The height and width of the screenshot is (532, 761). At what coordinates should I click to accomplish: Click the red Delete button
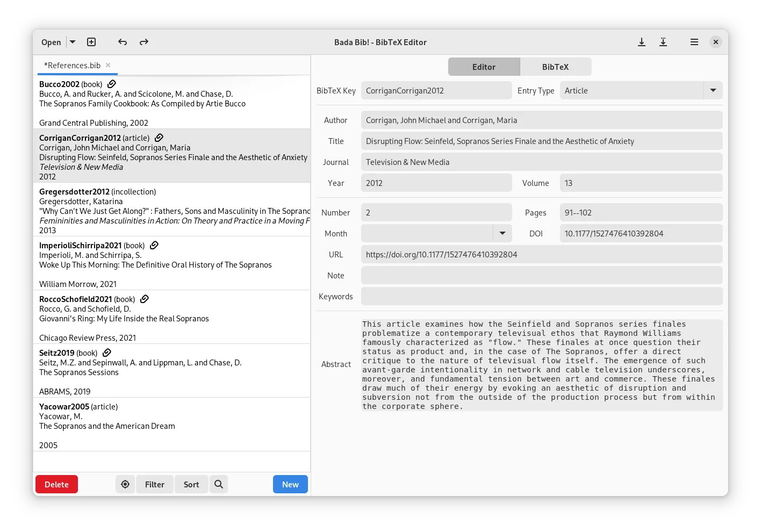tap(56, 484)
